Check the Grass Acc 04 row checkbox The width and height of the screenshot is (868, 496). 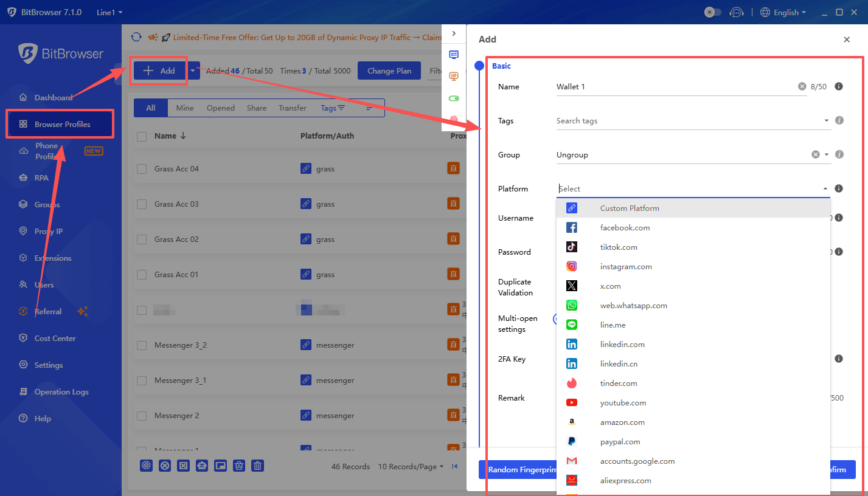point(142,168)
